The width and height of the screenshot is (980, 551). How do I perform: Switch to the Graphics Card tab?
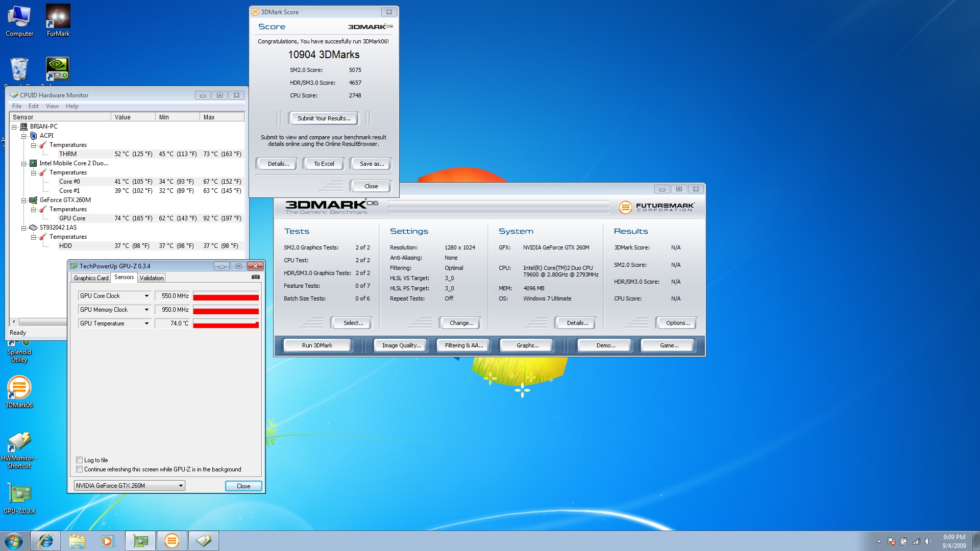pyautogui.click(x=91, y=278)
